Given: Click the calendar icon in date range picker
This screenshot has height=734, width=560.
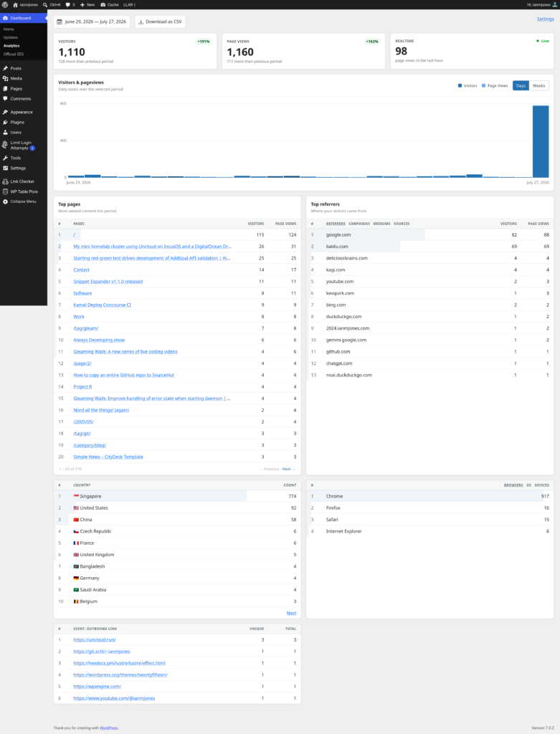Looking at the screenshot, I should [x=60, y=22].
